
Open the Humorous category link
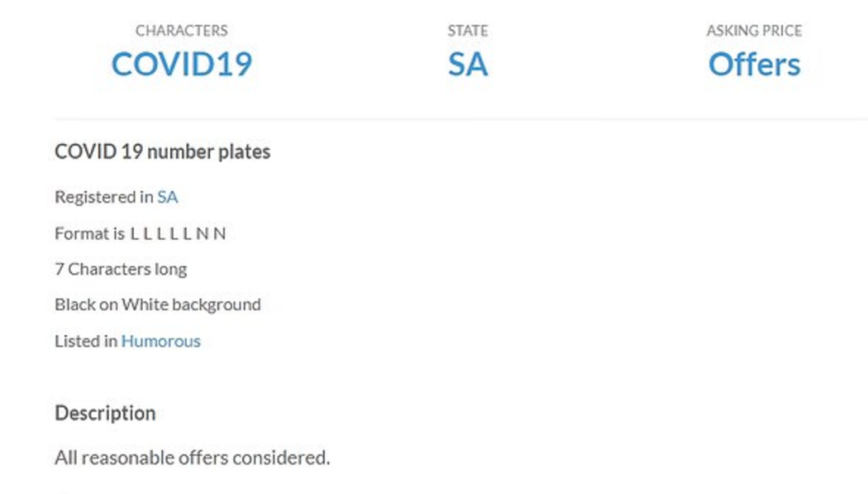(x=161, y=341)
